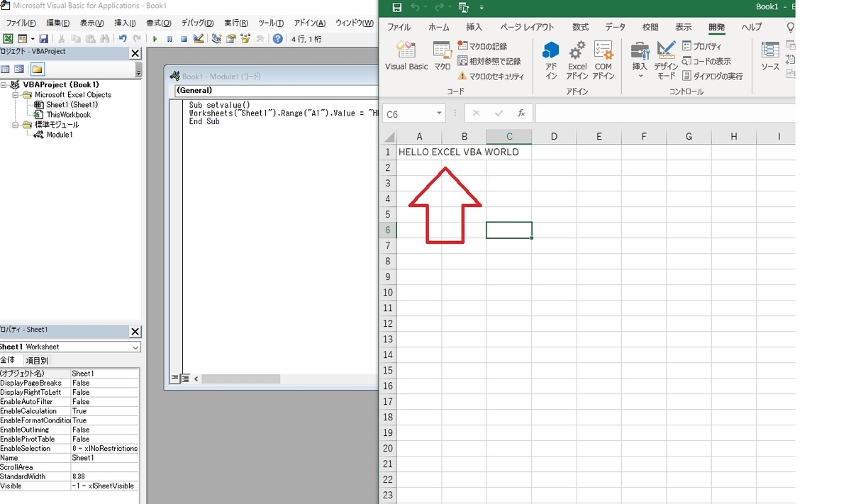Click the Cut scissors icon in the VBA toolbar
Viewport: 851px width, 504px height.
click(62, 39)
